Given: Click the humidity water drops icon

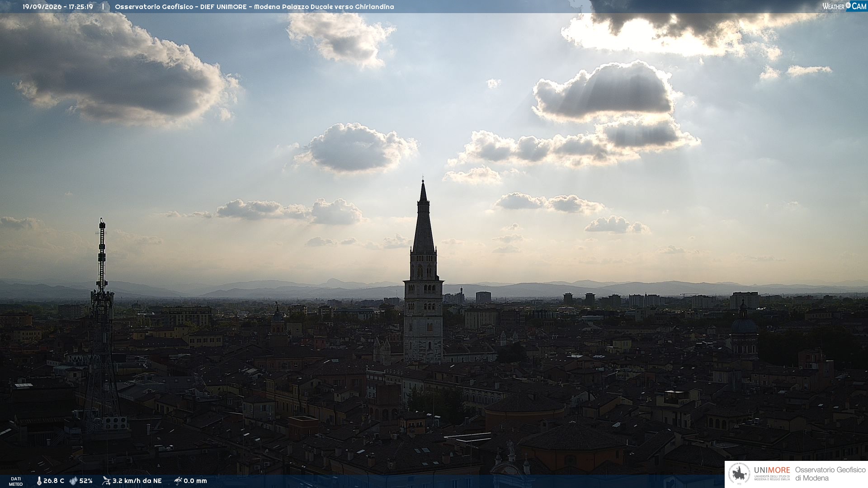Looking at the screenshot, I should 73,481.
